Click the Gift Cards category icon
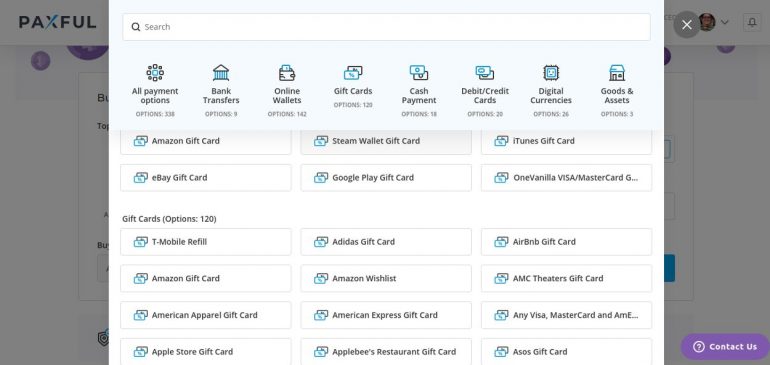The height and width of the screenshot is (365, 770). click(x=353, y=73)
